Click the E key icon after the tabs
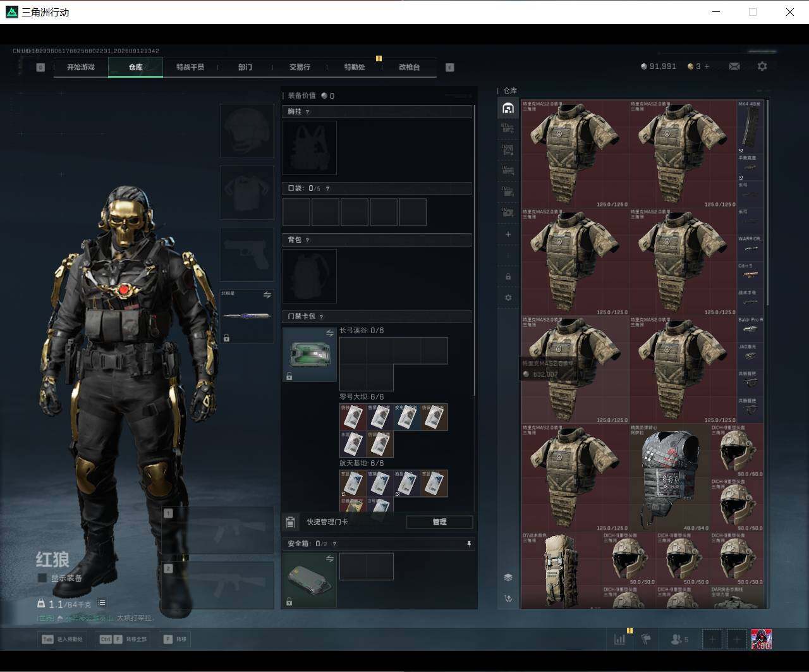809x672 pixels. tap(450, 68)
